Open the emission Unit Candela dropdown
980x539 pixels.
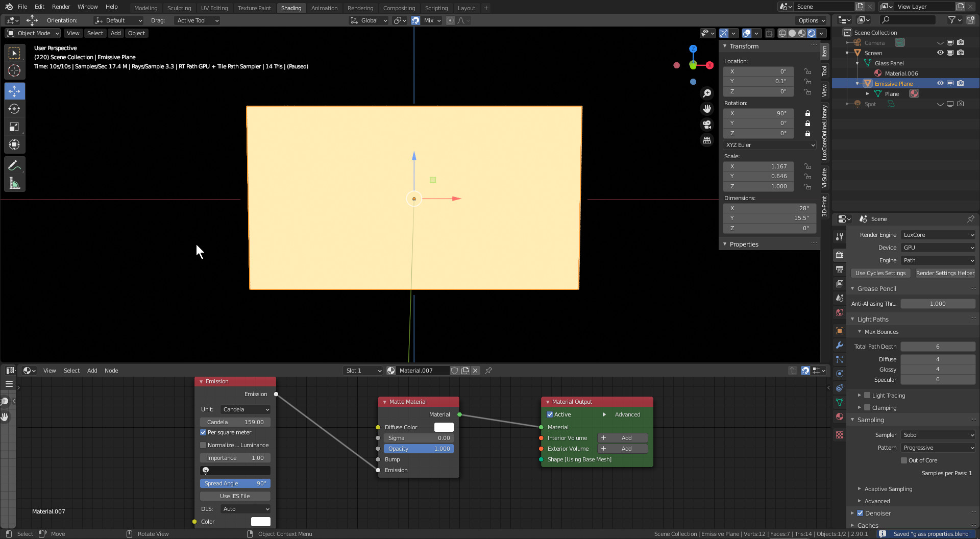[246, 409]
